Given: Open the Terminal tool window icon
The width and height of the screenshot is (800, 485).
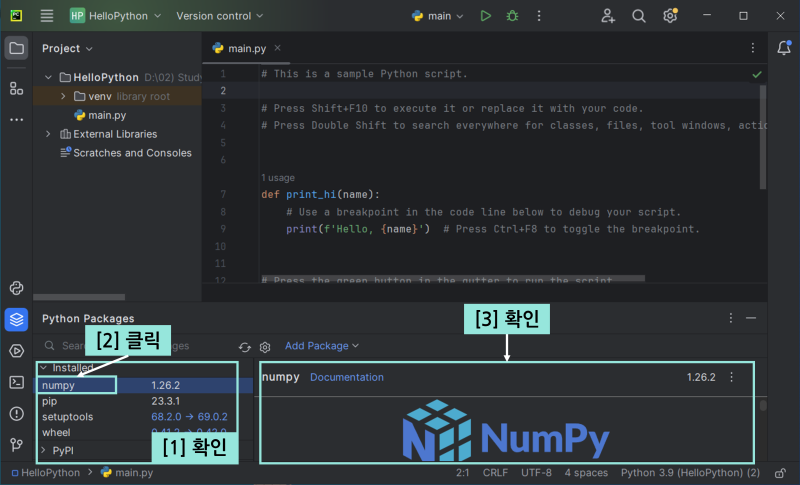Looking at the screenshot, I should click(x=16, y=381).
